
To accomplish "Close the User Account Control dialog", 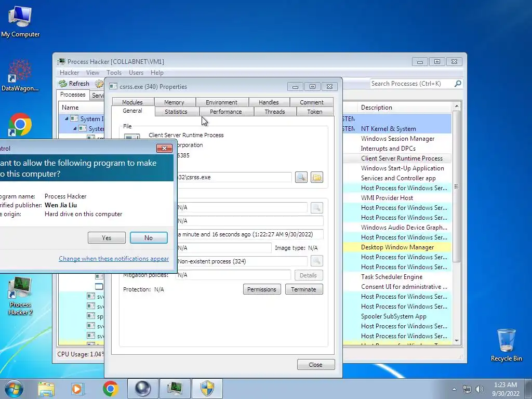I will click(x=164, y=148).
